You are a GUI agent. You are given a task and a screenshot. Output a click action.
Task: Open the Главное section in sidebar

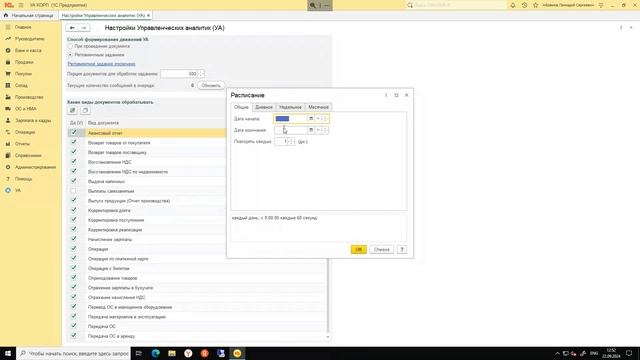click(23, 27)
